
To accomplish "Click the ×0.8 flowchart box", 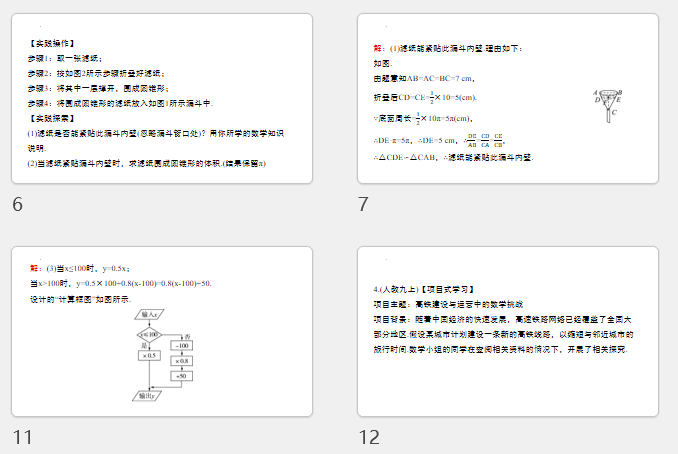I will [x=181, y=360].
